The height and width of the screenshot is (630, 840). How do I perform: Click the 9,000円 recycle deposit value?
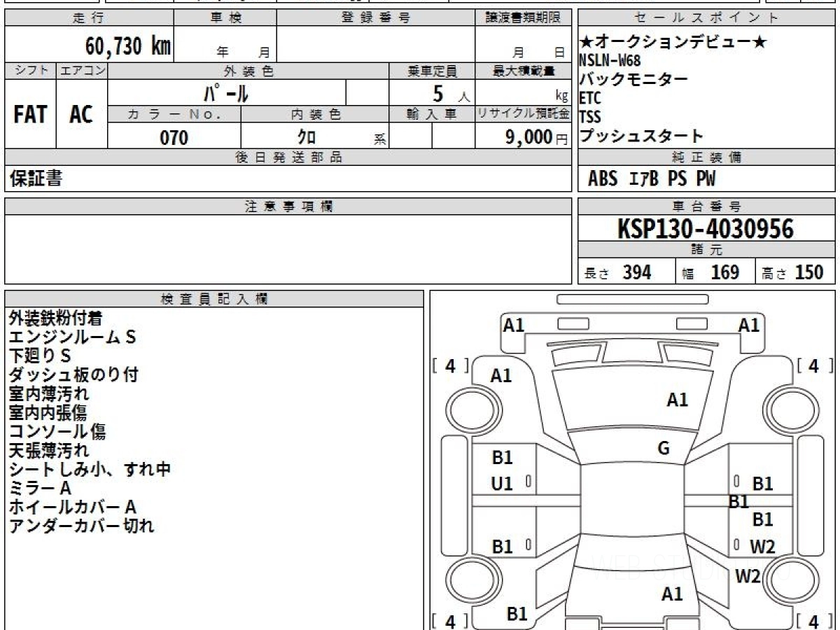(536, 137)
